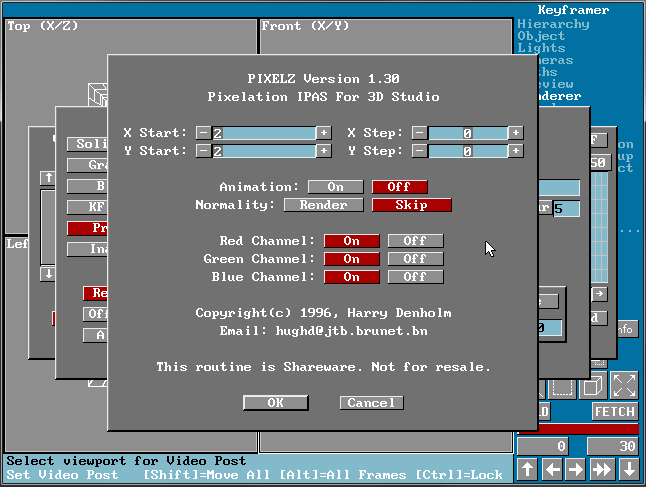The width and height of the screenshot is (646, 487).
Task: Increase X Step with the plus button
Action: (516, 133)
